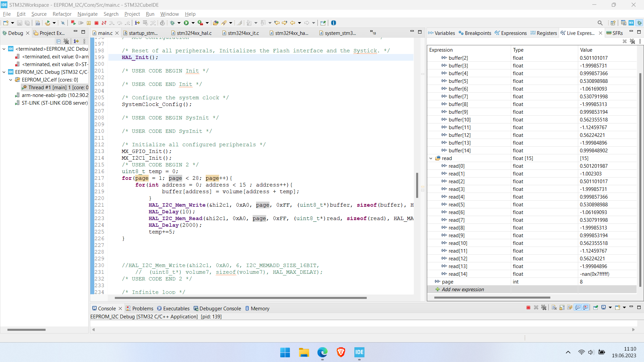This screenshot has width=644, height=362.
Task: Click the Back navigation arrow icon
Action: coord(293,23)
